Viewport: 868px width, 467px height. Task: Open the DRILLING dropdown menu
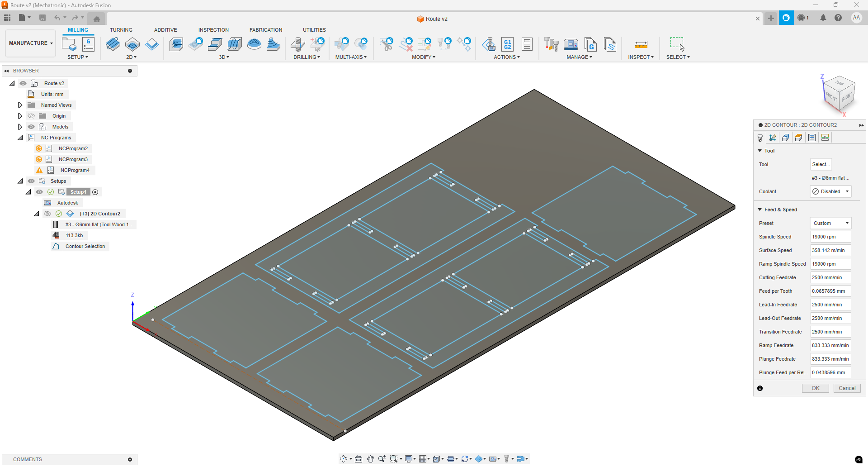(307, 57)
